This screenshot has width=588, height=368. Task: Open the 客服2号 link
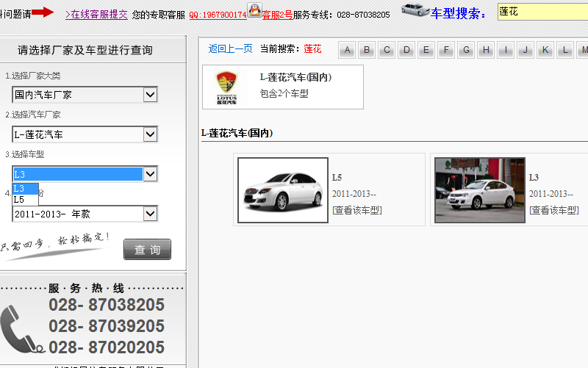pyautogui.click(x=277, y=15)
